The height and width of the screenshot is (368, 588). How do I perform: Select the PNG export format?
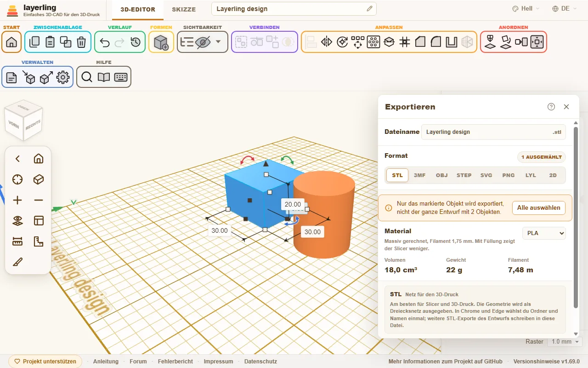(x=509, y=175)
